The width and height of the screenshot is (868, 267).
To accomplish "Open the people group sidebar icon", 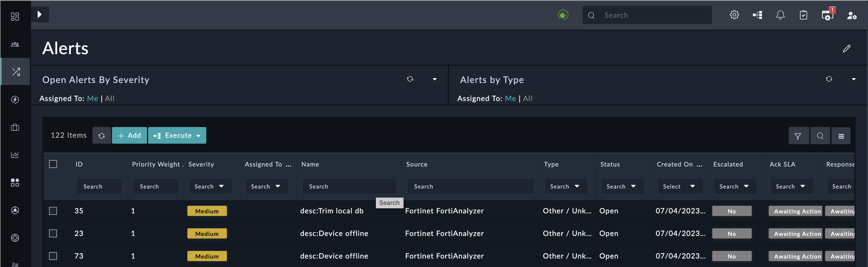I will 15,44.
